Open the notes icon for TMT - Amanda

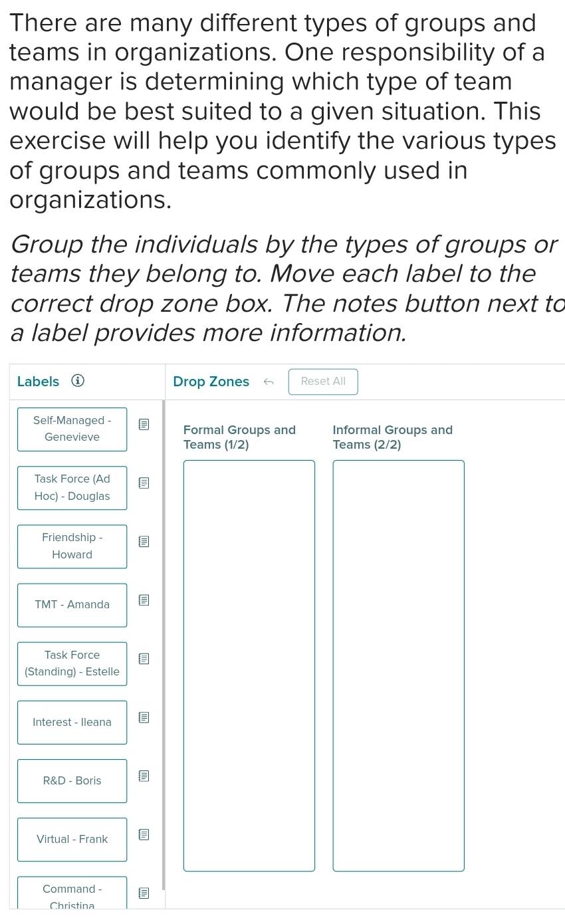143,600
